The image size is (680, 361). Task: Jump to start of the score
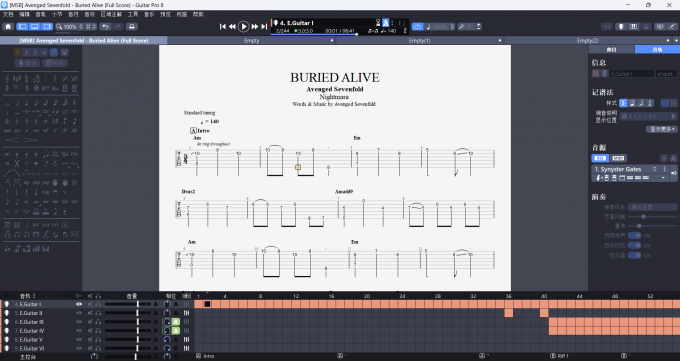pos(222,26)
